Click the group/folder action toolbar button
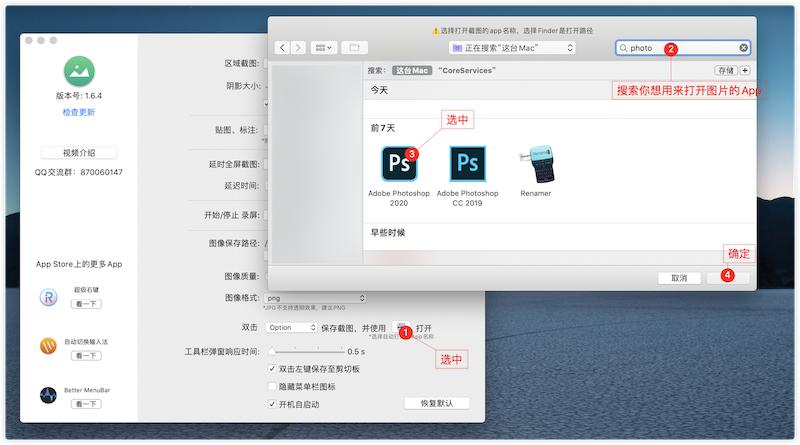Screen dimensions: 800x445 354,48
